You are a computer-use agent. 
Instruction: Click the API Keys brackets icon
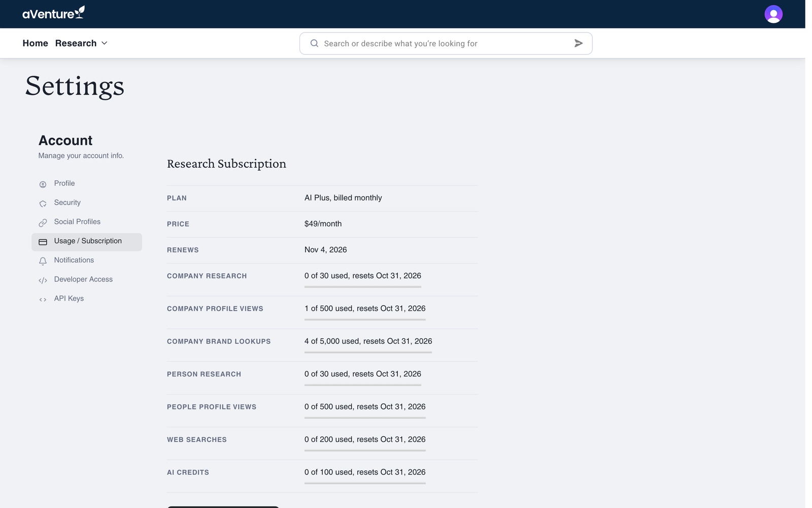click(43, 299)
